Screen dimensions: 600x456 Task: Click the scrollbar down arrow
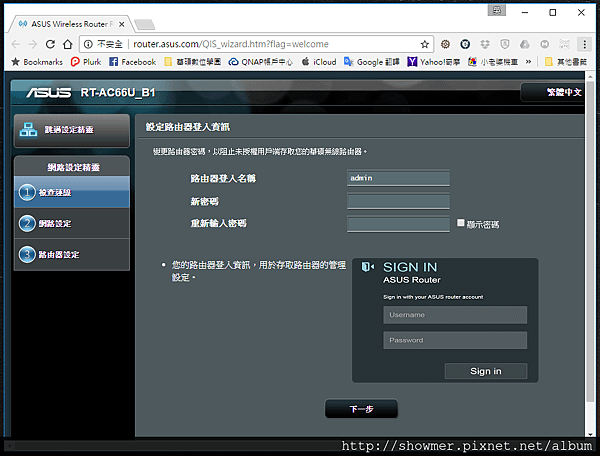coord(590,435)
